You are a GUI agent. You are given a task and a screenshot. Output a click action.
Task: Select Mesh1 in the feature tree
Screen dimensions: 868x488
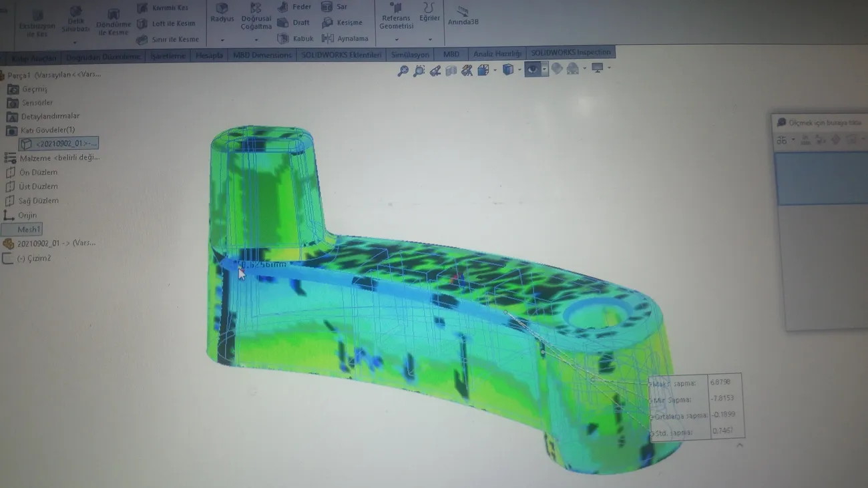[28, 230]
